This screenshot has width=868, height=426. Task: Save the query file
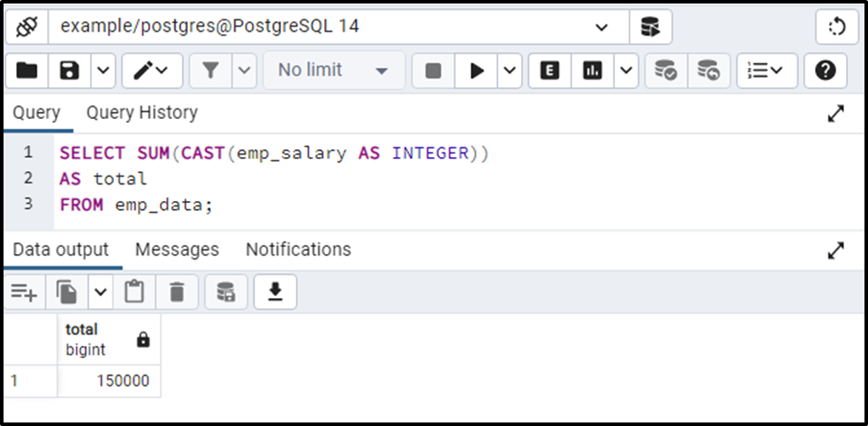(70, 71)
